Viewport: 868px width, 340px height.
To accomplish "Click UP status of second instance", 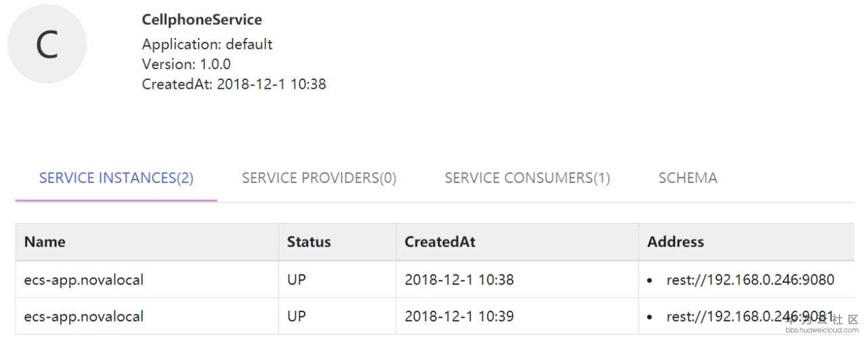I will 297,316.
